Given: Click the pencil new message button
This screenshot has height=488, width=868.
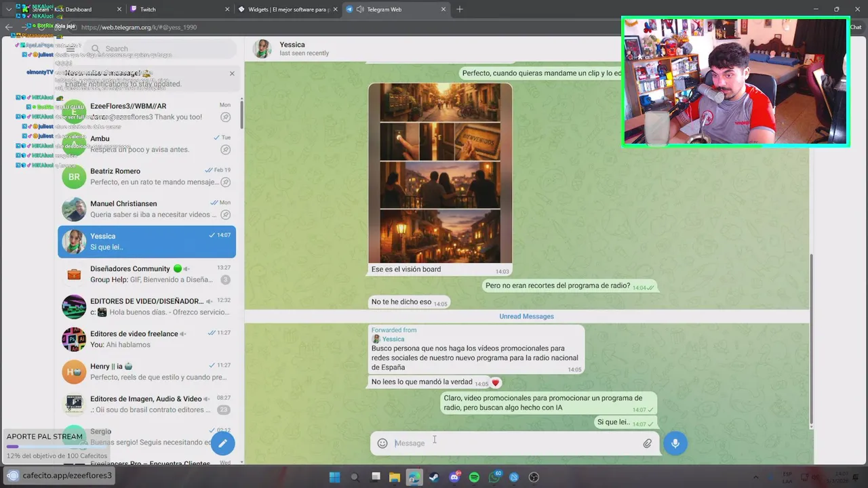Looking at the screenshot, I should point(223,443).
